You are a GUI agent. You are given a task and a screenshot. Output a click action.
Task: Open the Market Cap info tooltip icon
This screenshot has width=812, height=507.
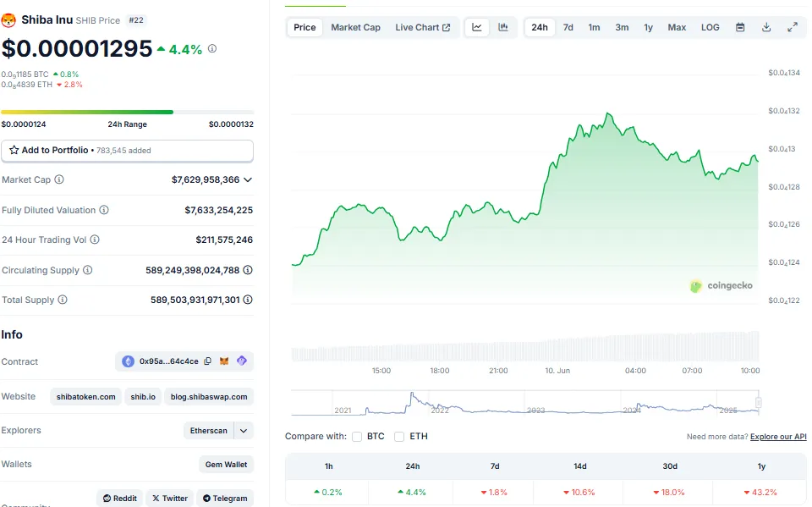click(x=59, y=179)
